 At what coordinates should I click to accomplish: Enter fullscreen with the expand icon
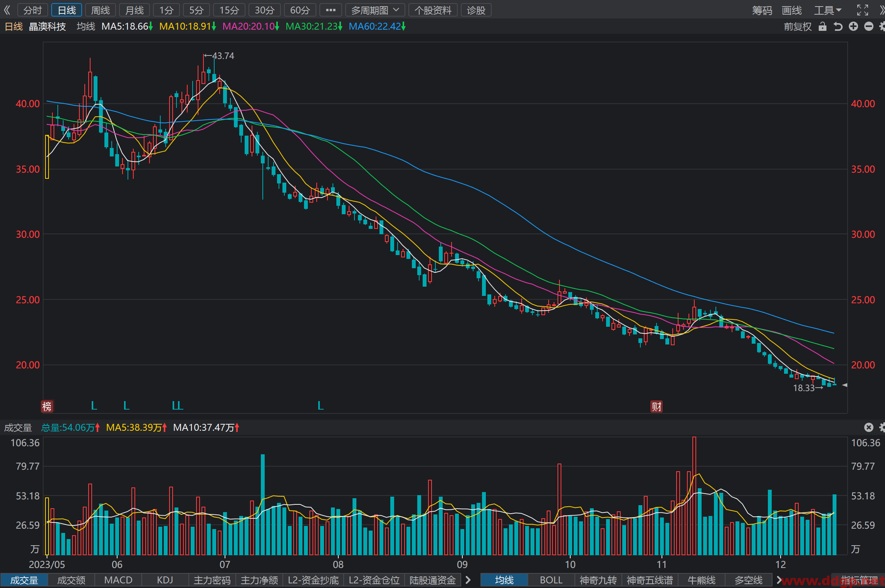[x=863, y=10]
